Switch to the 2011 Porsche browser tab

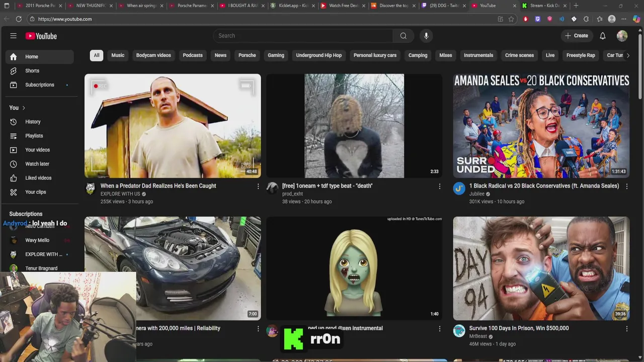point(39,6)
